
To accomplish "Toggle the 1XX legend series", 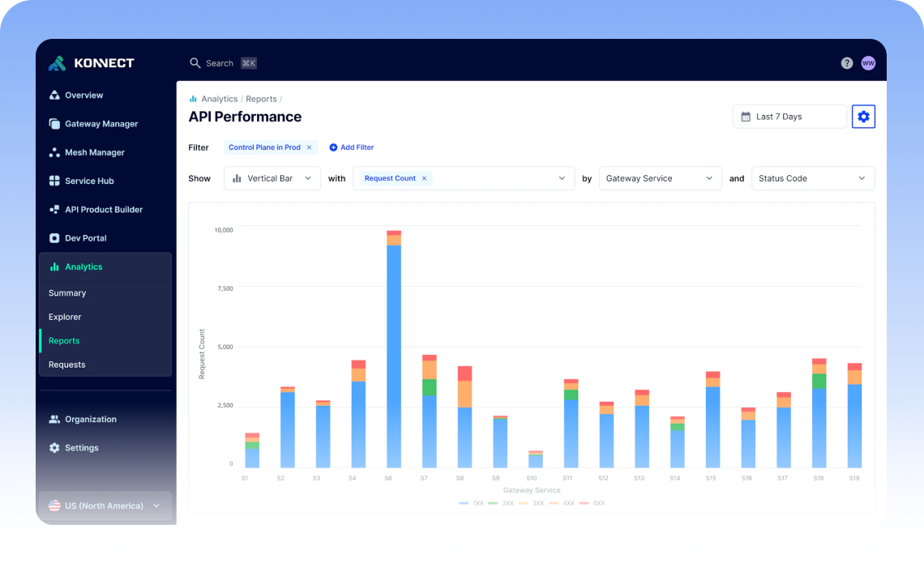I will click(x=471, y=503).
